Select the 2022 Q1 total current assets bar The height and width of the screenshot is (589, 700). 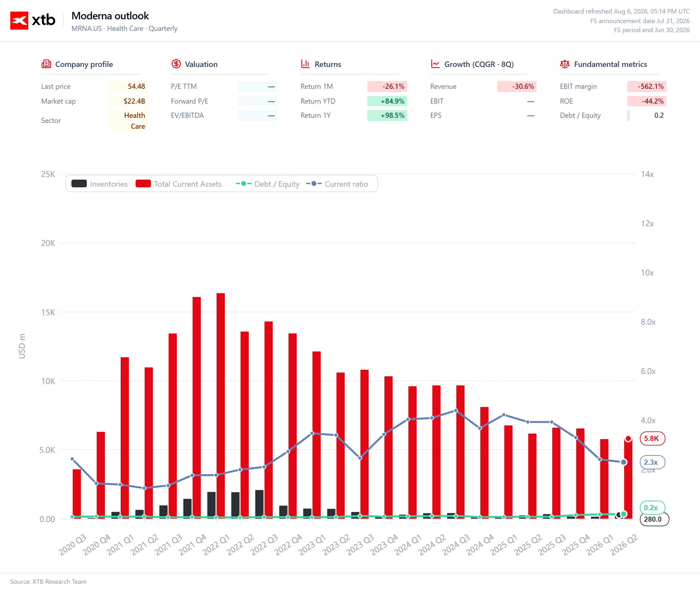pos(221,406)
